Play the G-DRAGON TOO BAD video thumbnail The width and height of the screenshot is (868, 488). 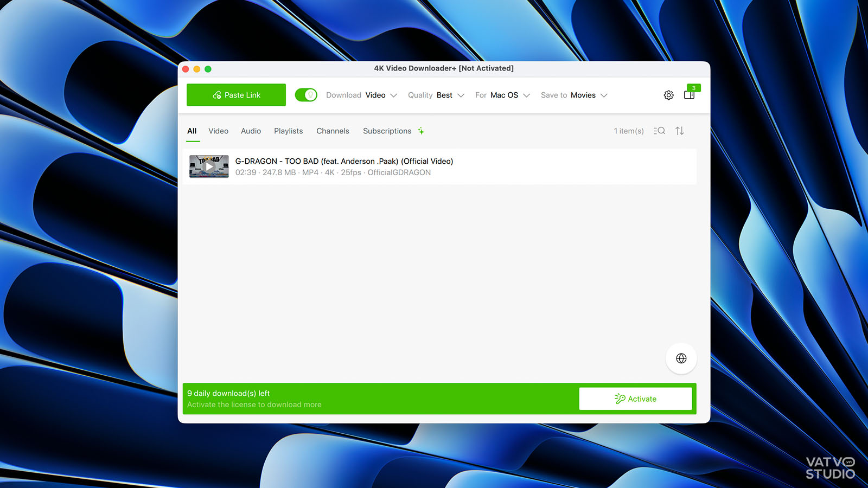pos(209,166)
